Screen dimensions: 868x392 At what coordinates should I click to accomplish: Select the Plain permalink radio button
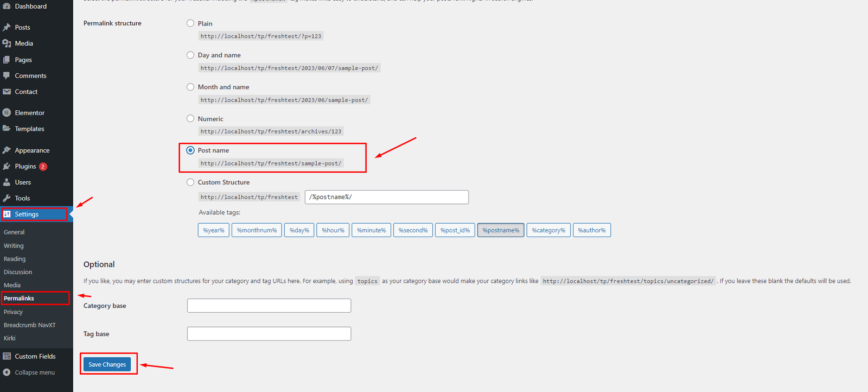(x=190, y=23)
